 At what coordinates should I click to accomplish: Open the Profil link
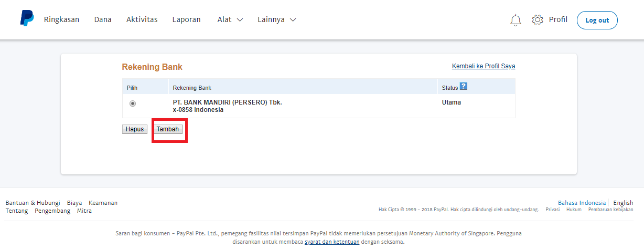[558, 19]
